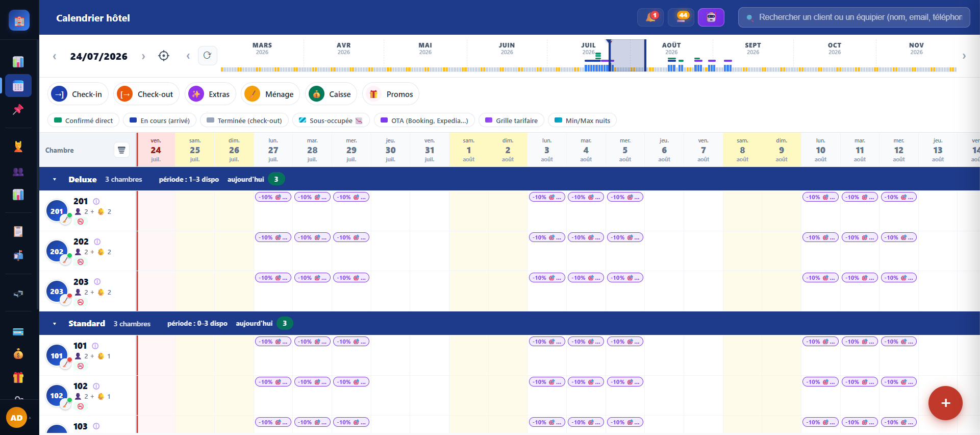Image resolution: width=980 pixels, height=435 pixels.
Task: Select the calendar icon in the sidebar
Action: pyautogui.click(x=18, y=86)
